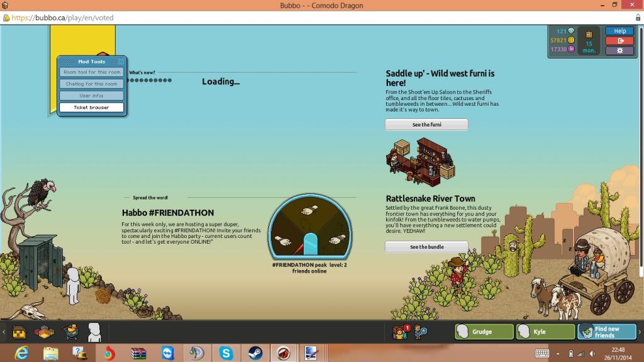Open the settings gear button

click(x=619, y=50)
